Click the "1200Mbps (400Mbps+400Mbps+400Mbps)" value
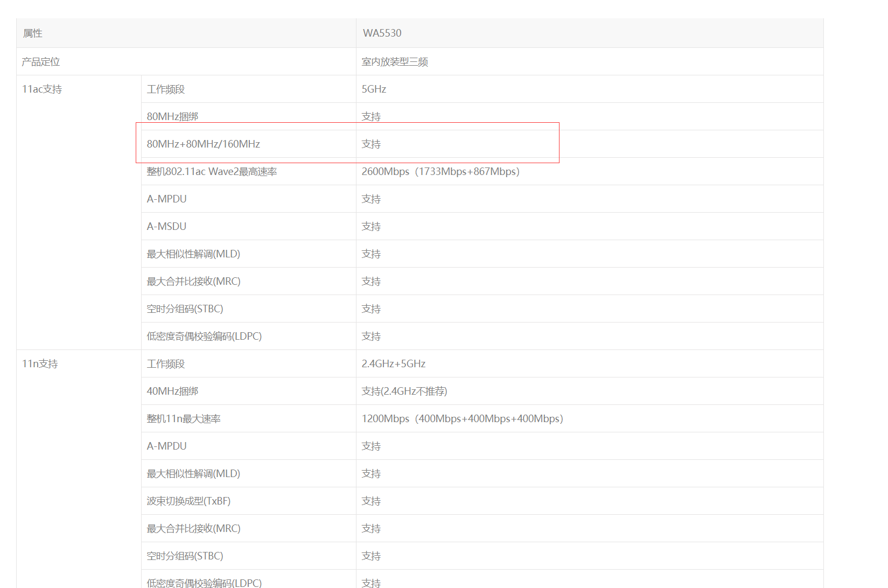 pos(463,419)
